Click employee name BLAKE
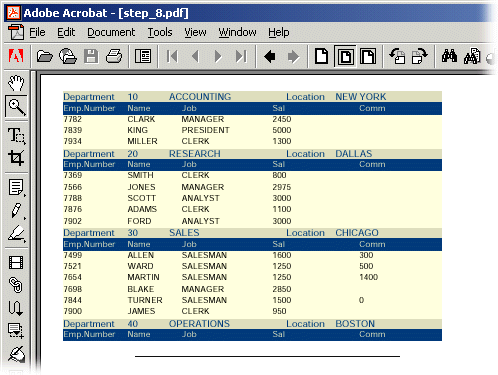This screenshot has height=375, width=498. (141, 289)
